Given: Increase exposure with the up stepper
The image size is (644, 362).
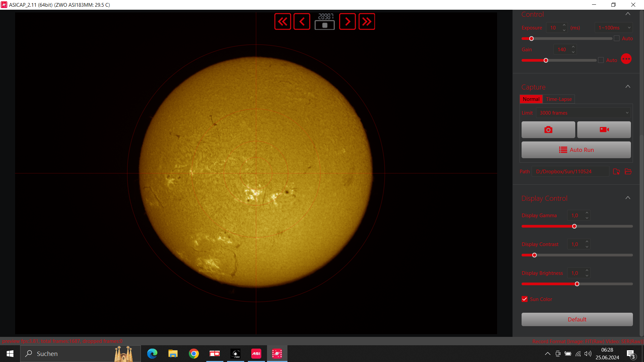Looking at the screenshot, I should pos(564,25).
